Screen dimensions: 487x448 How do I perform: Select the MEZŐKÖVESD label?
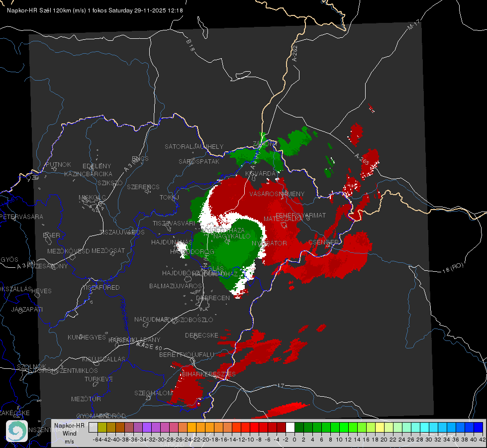[x=68, y=251]
